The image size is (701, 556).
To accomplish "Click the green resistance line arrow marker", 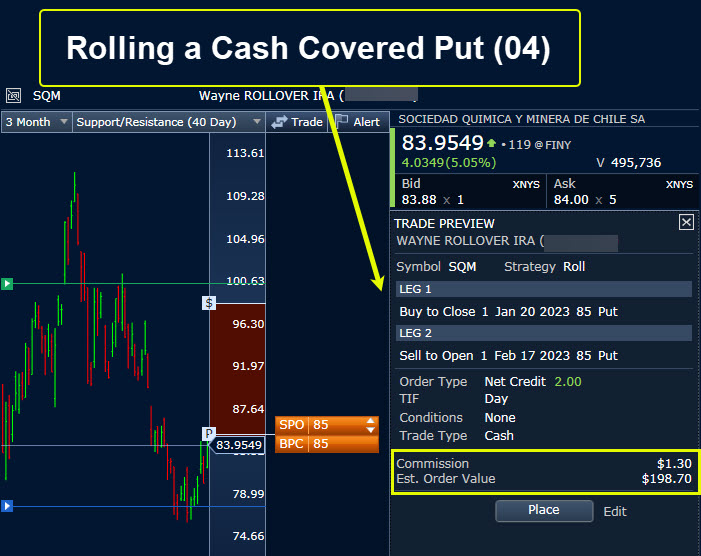I will tap(7, 284).
